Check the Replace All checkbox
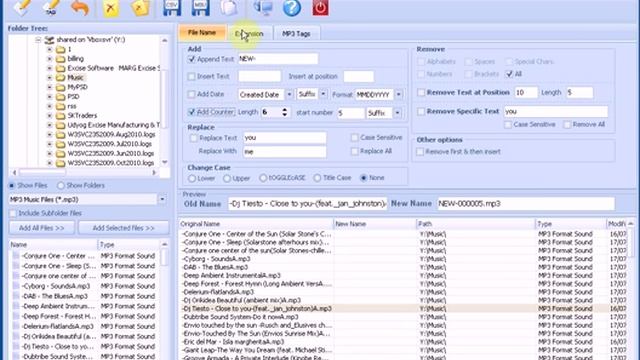Screen dimensions: 640x360 pyautogui.click(x=355, y=151)
